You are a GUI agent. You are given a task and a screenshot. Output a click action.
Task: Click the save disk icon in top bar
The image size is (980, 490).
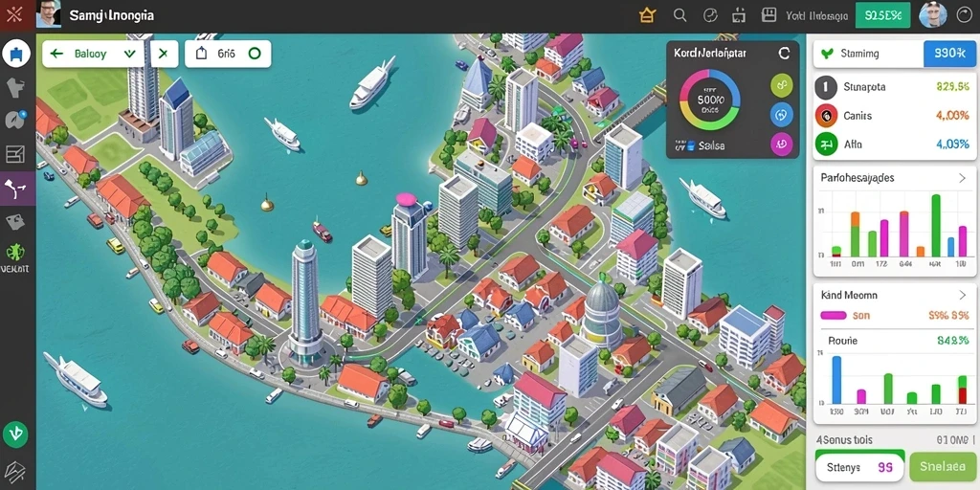(x=768, y=15)
